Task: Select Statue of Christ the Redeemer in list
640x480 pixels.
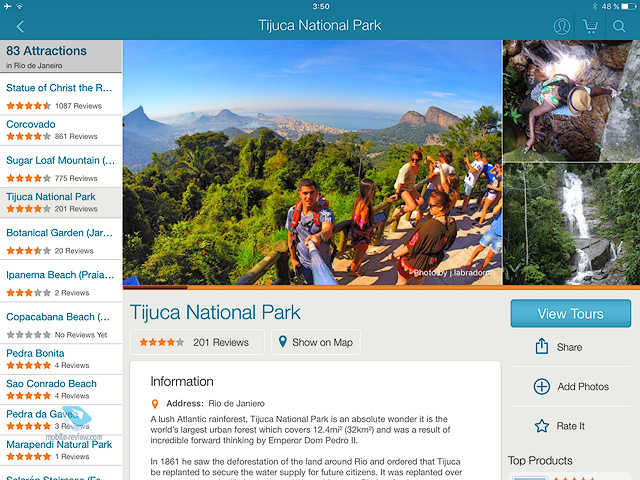Action: [x=61, y=95]
